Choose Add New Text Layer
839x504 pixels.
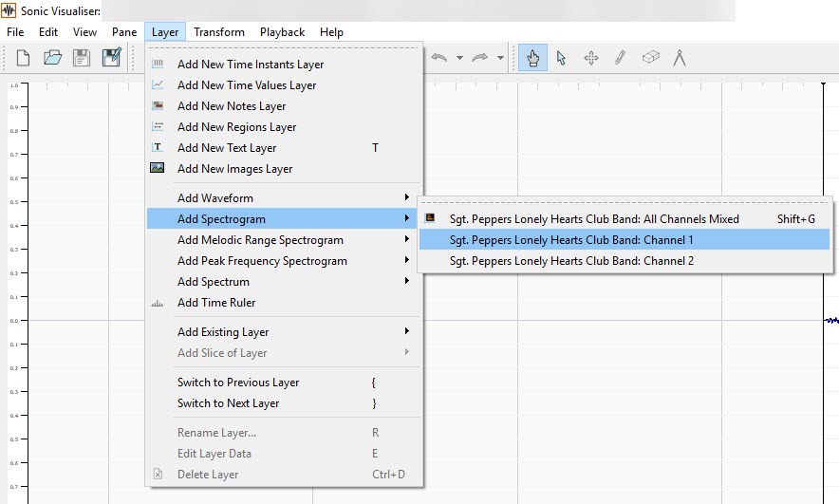283,148
